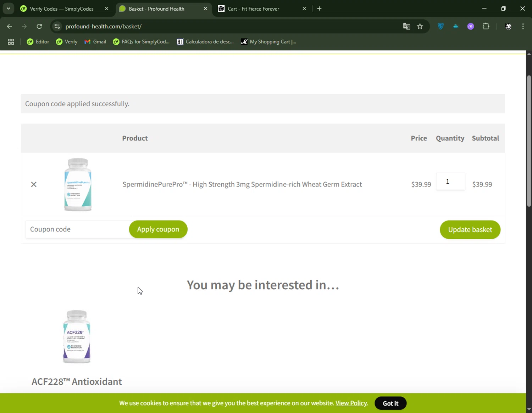
Task: Click the $39.99 subtotal value
Action: [482, 184]
